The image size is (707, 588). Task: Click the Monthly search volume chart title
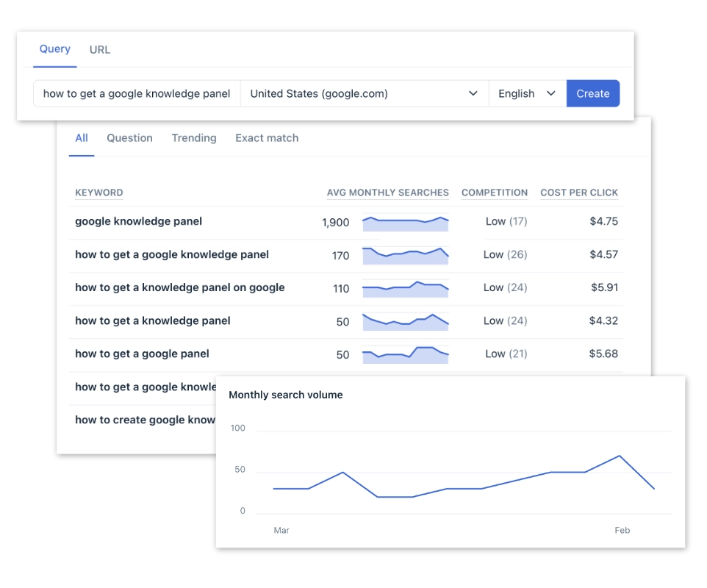pyautogui.click(x=285, y=395)
